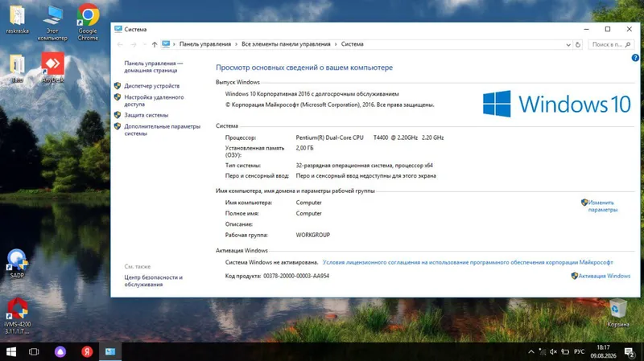Screen dimensions: 644x361
Task: Open the purple Alice assistant taskbar icon
Action: click(60, 351)
